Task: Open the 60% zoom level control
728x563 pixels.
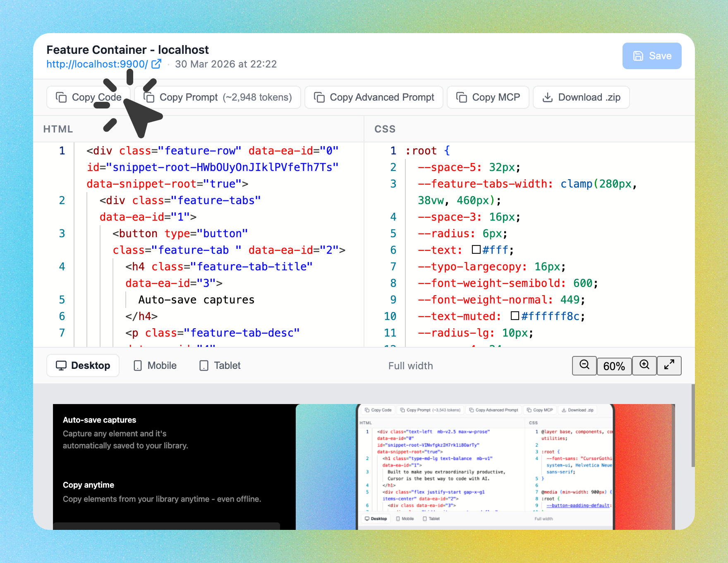Action: coord(614,366)
